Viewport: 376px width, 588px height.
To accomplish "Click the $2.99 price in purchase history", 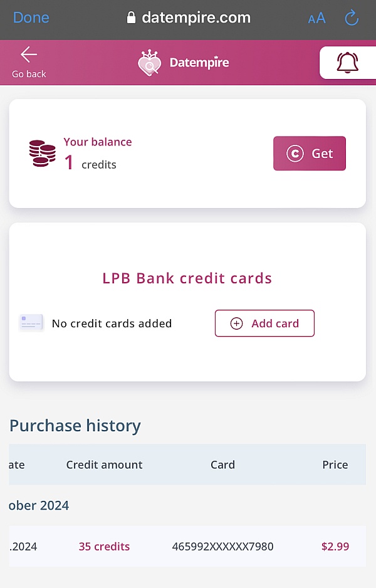I will 335,547.
